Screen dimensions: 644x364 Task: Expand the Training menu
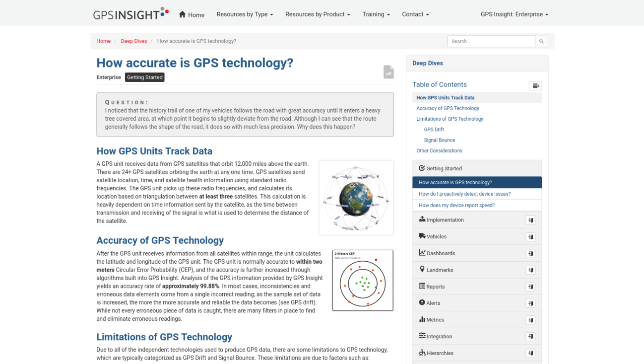(x=376, y=14)
